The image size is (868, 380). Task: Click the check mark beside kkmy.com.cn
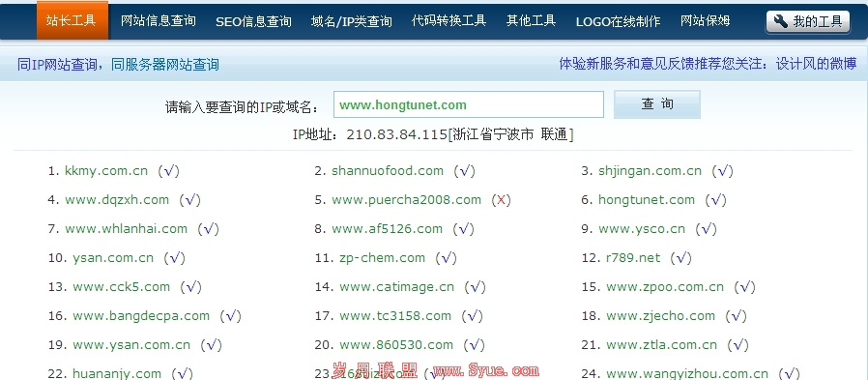[x=169, y=171]
